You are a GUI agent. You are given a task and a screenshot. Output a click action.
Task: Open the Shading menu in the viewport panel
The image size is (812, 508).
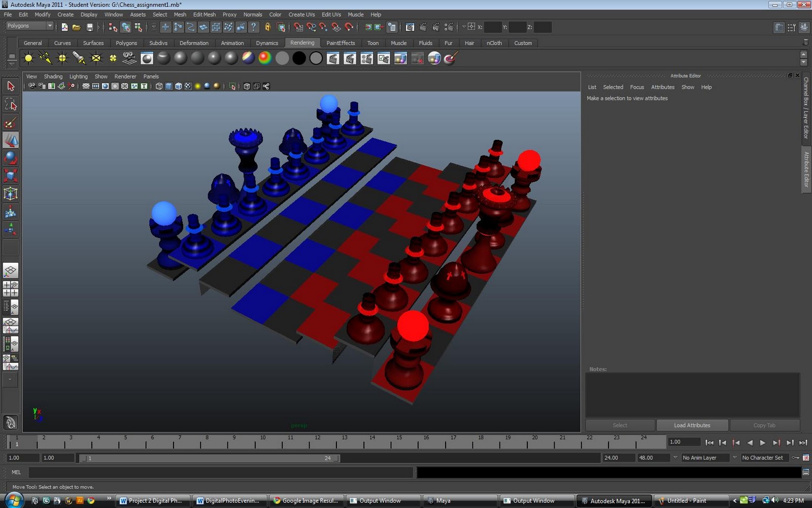(x=53, y=76)
